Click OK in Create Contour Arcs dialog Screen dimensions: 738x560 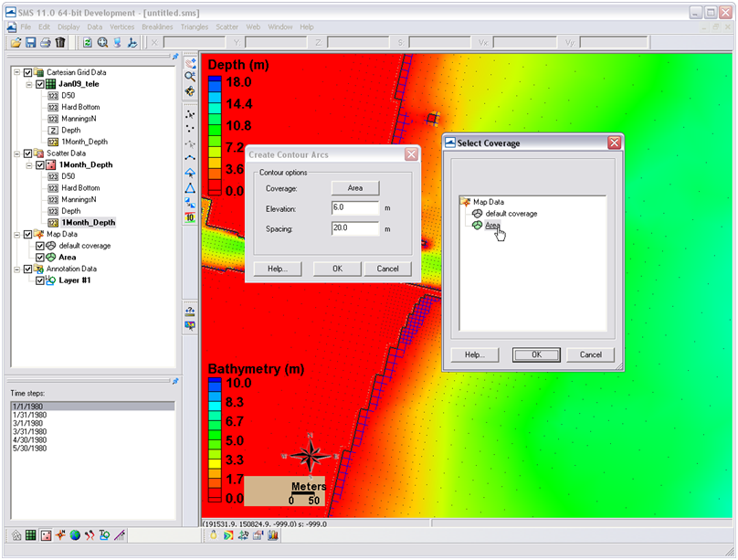coord(337,269)
